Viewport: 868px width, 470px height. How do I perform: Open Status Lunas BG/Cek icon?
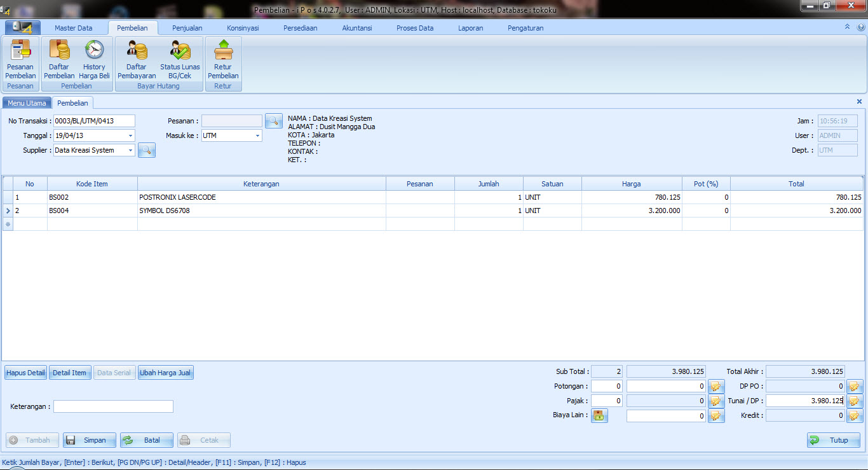click(x=180, y=59)
